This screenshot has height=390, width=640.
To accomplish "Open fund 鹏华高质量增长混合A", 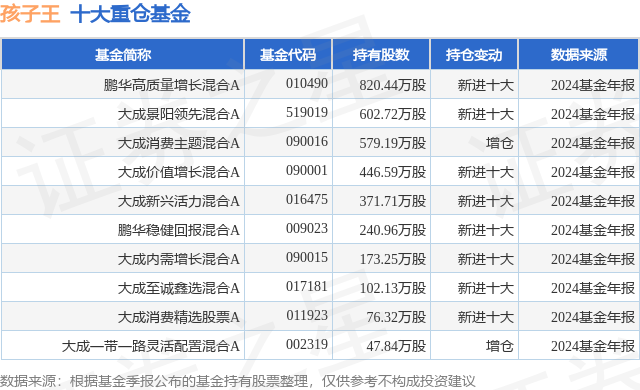I will 171,85.
